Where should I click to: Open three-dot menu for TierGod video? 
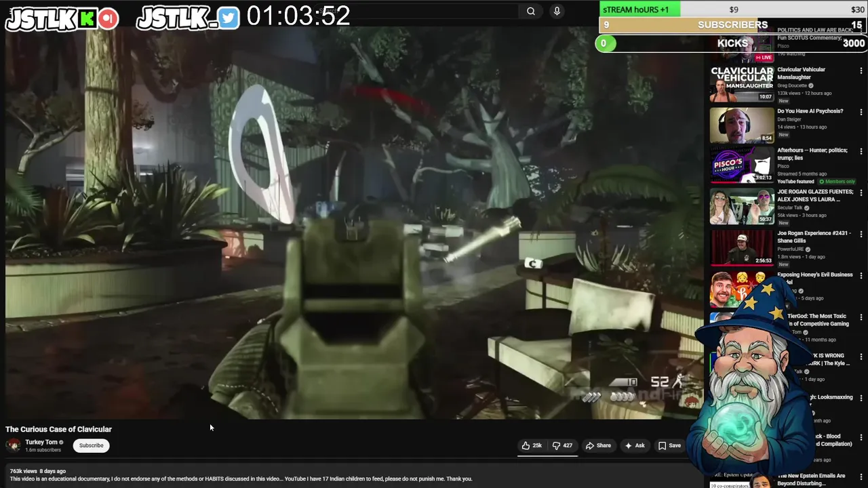click(x=861, y=317)
